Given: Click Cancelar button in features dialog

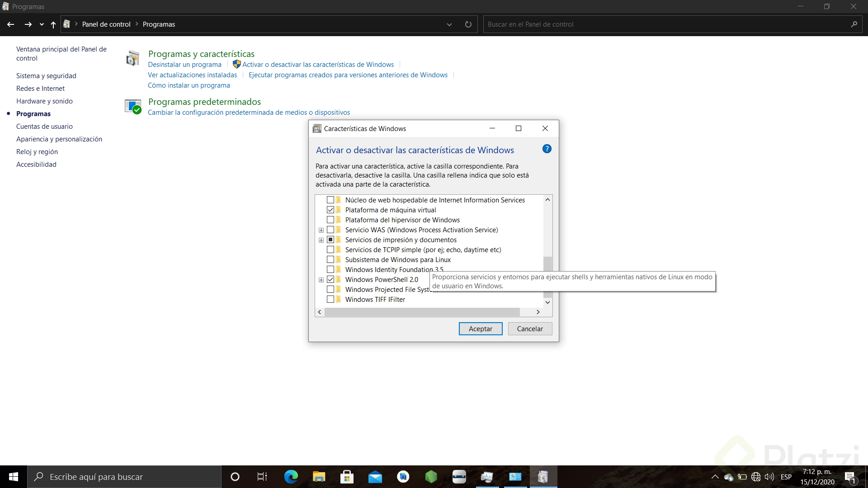Looking at the screenshot, I should pos(530,329).
